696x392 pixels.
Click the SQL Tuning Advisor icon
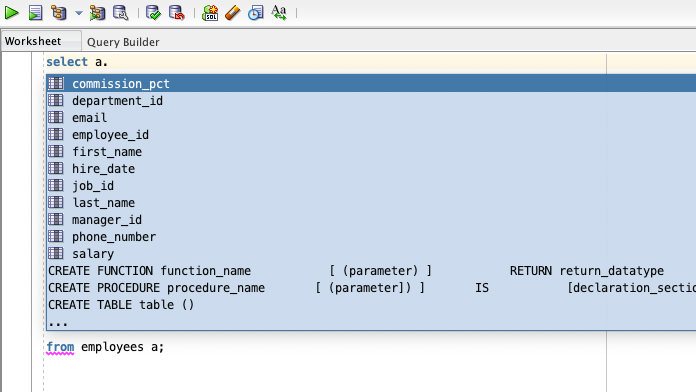(120, 13)
